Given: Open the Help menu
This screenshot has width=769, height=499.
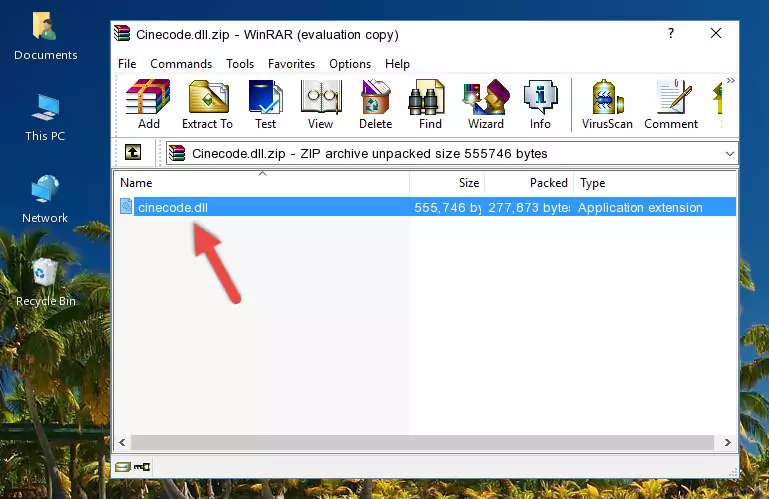Looking at the screenshot, I should pyautogui.click(x=397, y=64).
